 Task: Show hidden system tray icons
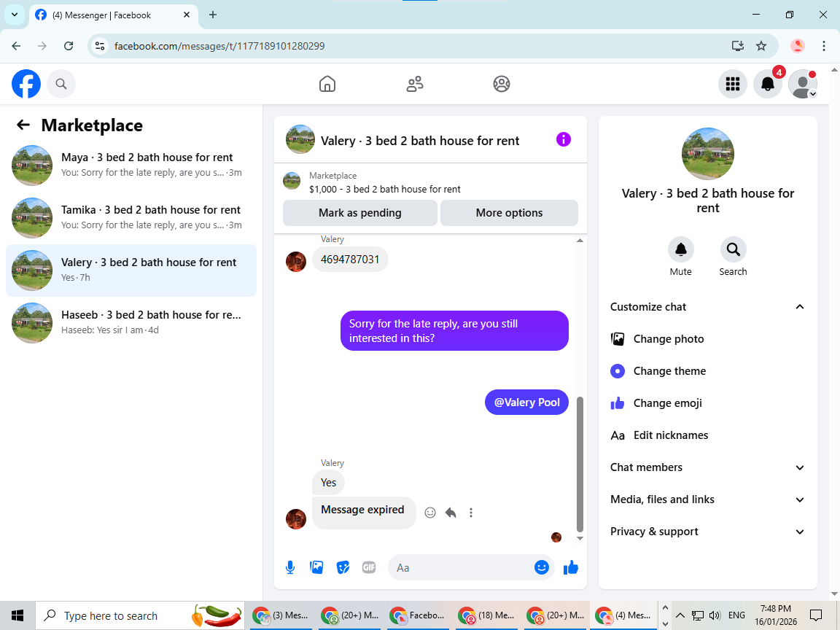pos(680,615)
